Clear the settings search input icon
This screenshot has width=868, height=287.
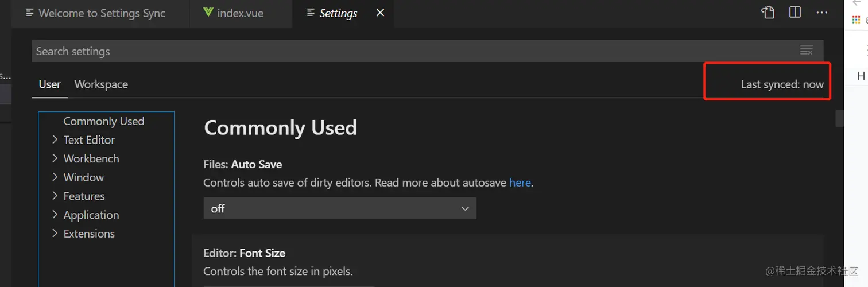click(807, 51)
